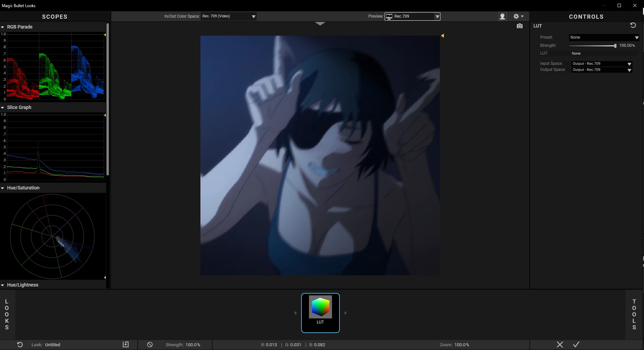Click the user account icon
The width and height of the screenshot is (644, 350).
(502, 16)
